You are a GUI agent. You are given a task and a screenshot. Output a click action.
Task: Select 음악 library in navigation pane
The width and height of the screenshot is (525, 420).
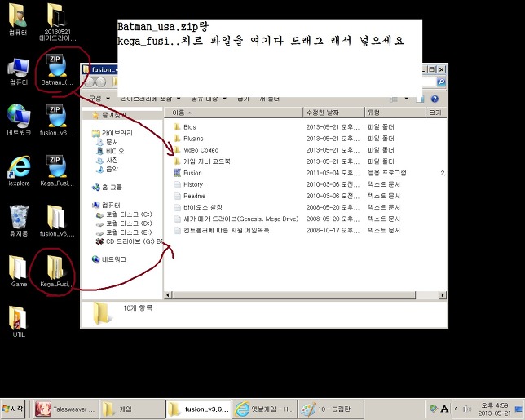[x=107, y=169]
